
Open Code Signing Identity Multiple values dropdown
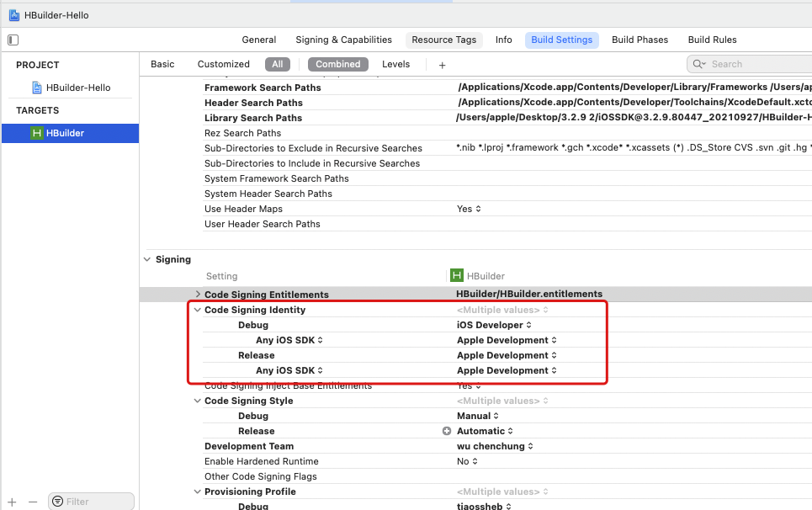pos(502,310)
